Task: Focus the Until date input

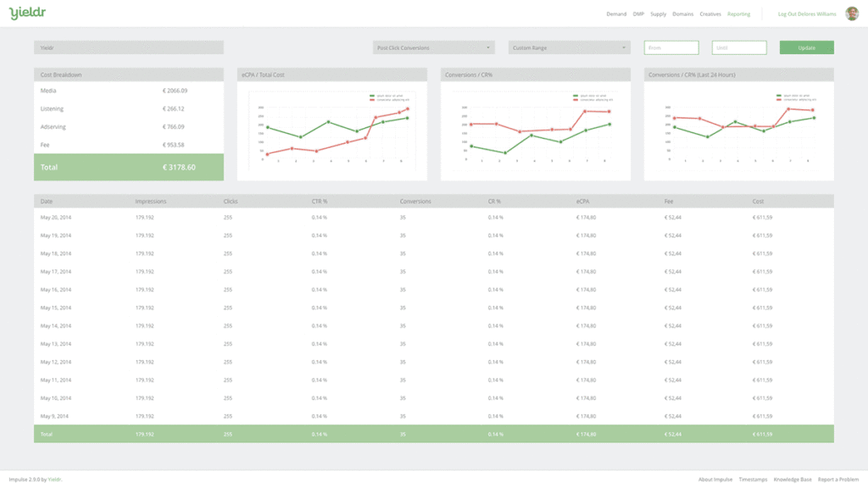Action: pyautogui.click(x=738, y=48)
